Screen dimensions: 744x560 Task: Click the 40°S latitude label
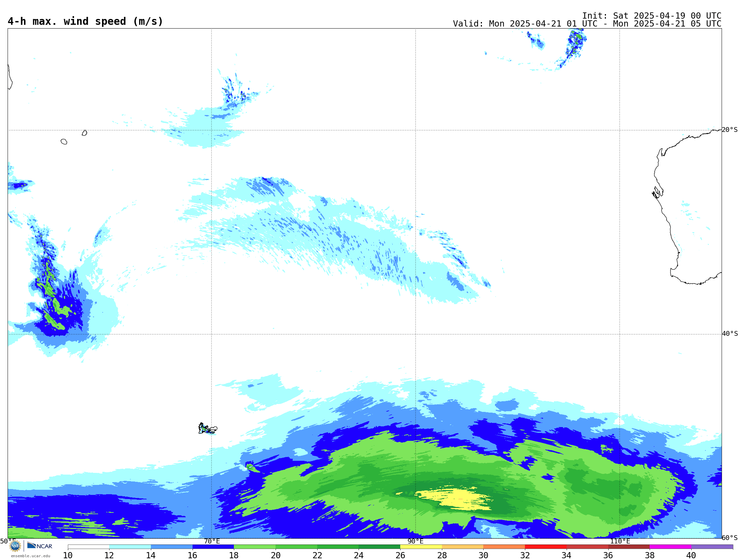click(730, 334)
